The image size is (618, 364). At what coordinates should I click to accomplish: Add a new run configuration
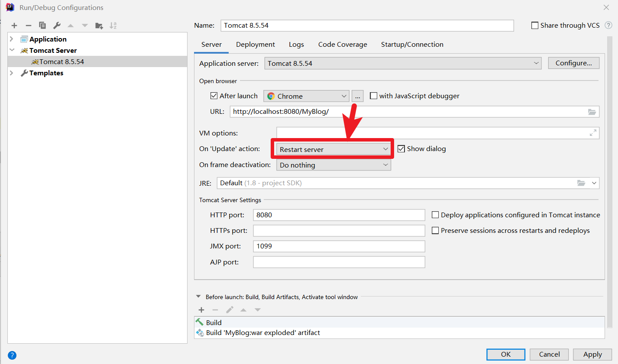coord(14,26)
